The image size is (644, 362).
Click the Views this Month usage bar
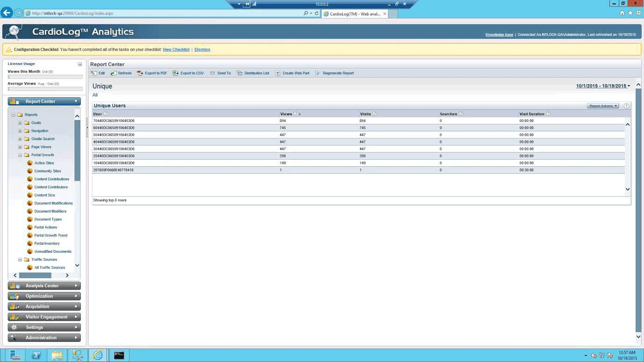[x=45, y=77]
